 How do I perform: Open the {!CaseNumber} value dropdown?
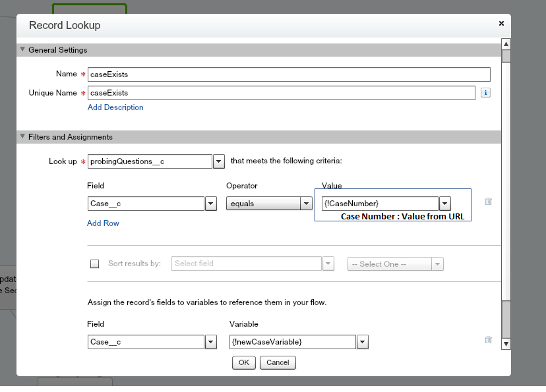pos(445,204)
